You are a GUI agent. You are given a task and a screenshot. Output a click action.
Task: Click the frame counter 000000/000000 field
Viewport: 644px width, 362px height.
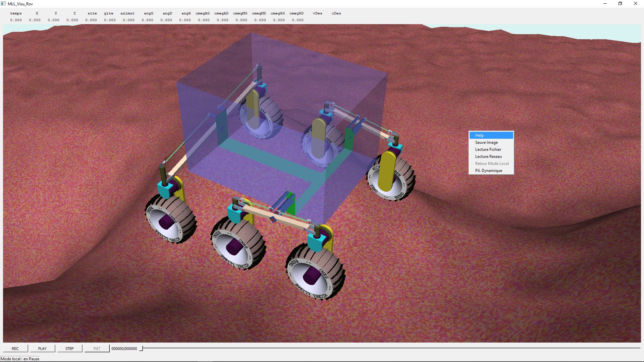pos(124,349)
